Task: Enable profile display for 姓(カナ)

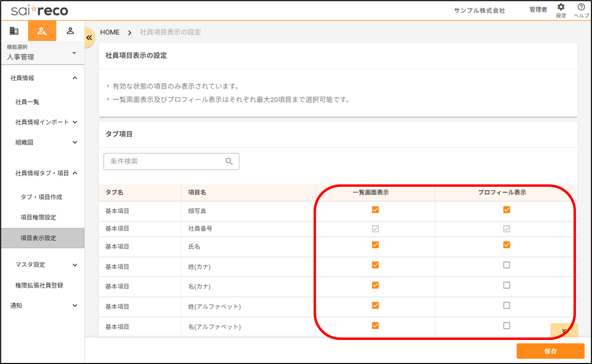Action: pyautogui.click(x=506, y=265)
